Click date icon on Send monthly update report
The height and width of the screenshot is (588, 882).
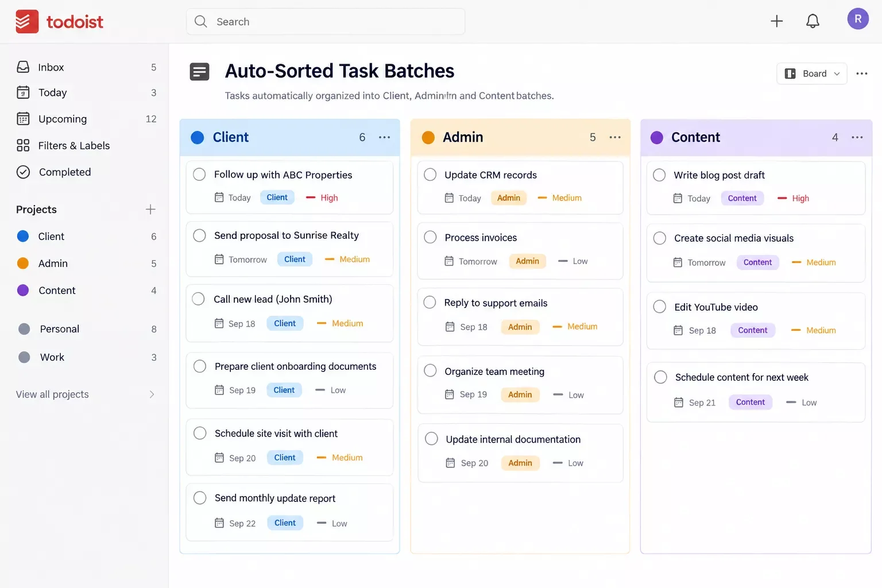point(219,523)
